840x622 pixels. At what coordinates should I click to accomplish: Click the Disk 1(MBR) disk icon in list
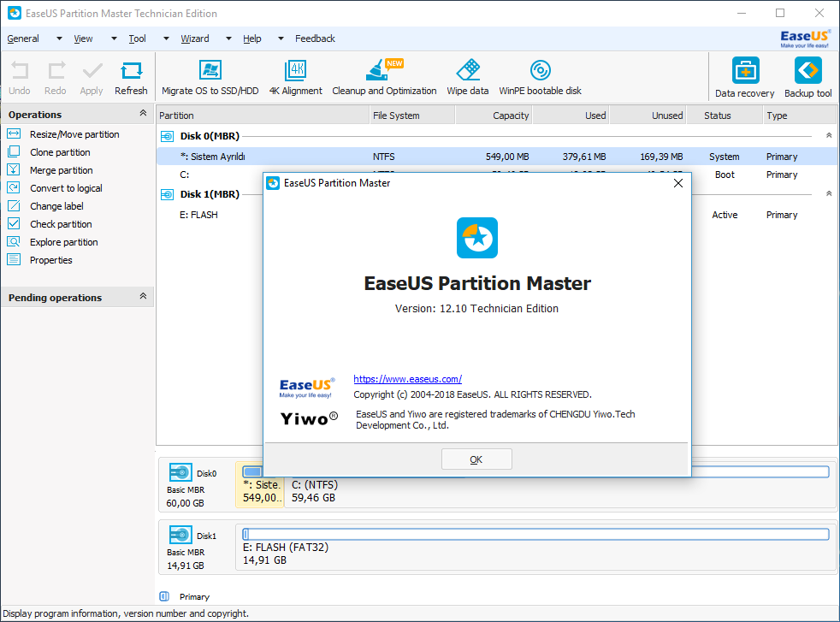point(167,194)
